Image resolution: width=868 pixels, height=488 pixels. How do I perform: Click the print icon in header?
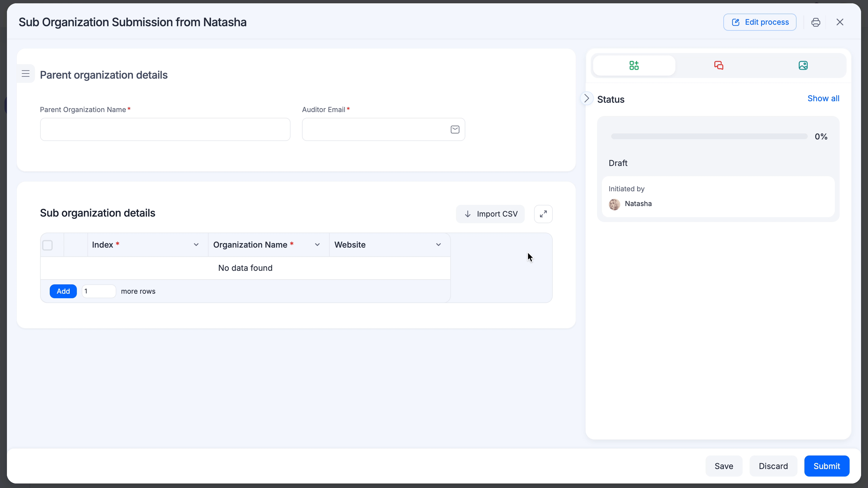[x=816, y=22]
